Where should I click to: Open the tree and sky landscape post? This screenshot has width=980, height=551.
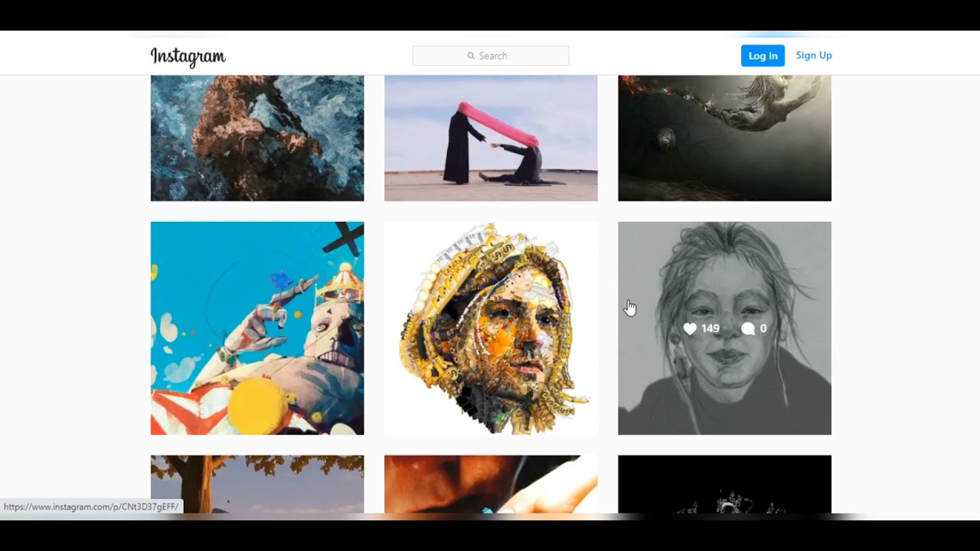[x=257, y=484]
